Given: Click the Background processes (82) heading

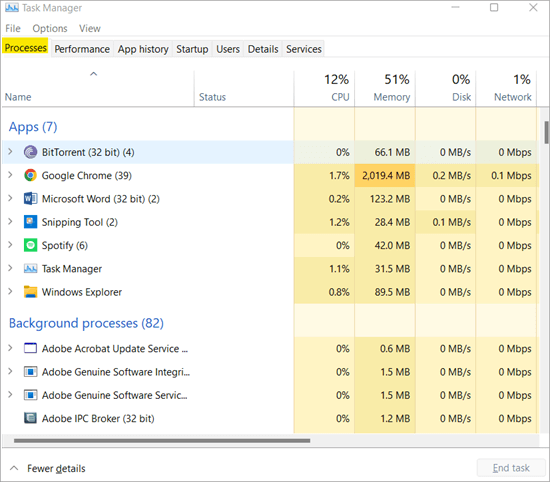Looking at the screenshot, I should pyautogui.click(x=86, y=323).
